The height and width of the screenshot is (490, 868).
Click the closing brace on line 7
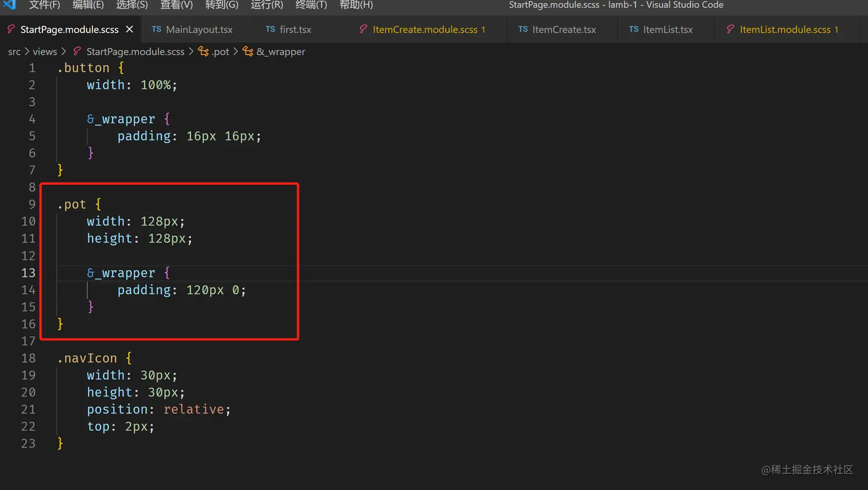tap(60, 170)
